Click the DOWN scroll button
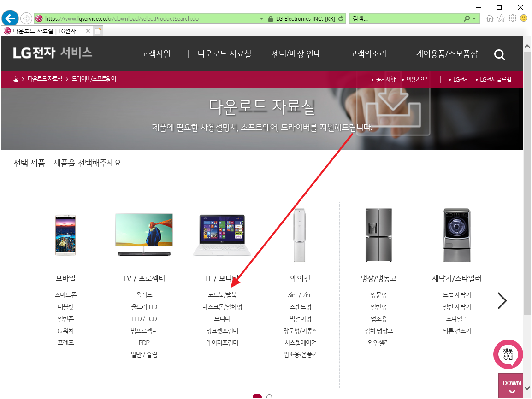 coord(512,386)
